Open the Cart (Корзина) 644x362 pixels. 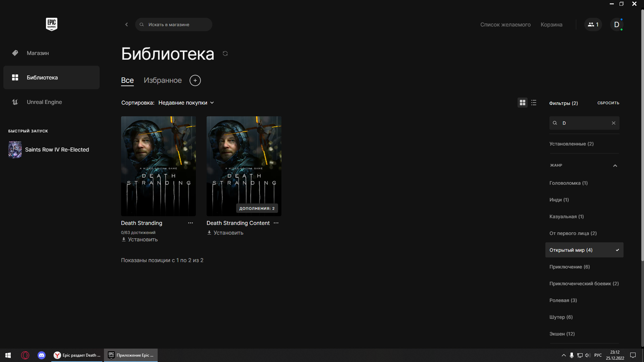tap(551, 24)
